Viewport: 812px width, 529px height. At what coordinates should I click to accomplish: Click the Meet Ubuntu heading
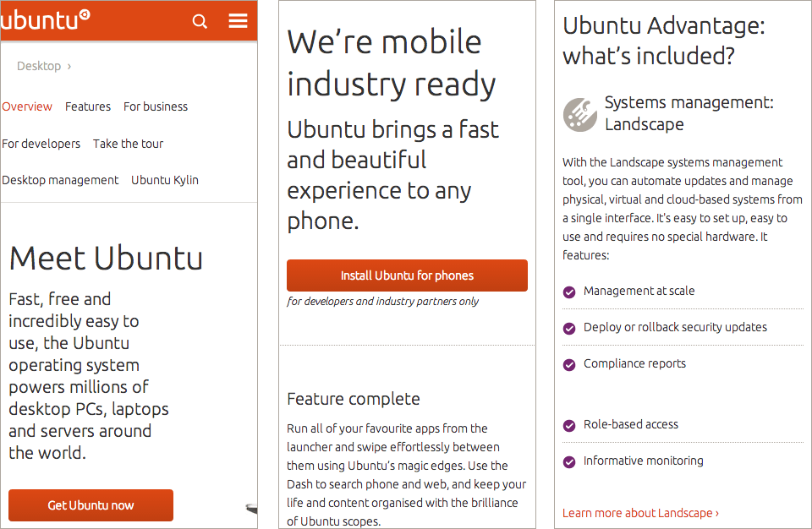[x=106, y=258]
